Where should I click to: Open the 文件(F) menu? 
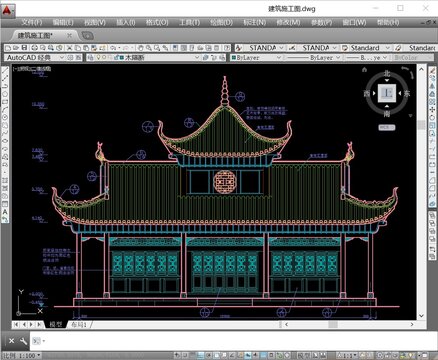click(32, 22)
